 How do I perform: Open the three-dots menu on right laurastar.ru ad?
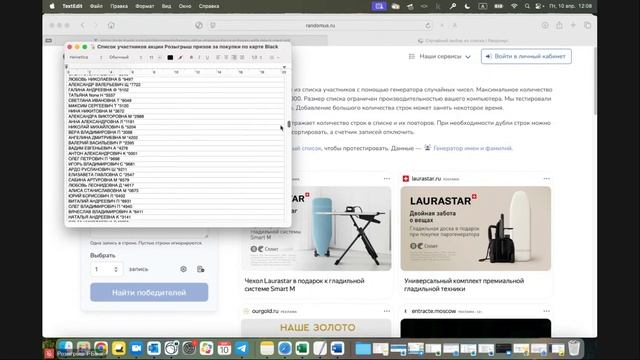click(x=547, y=178)
